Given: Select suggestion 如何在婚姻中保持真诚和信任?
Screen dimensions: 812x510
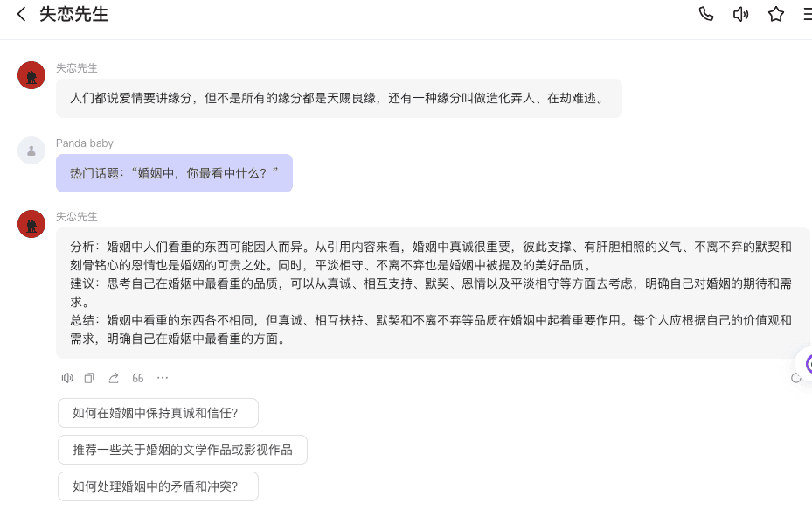Looking at the screenshot, I should (158, 414).
